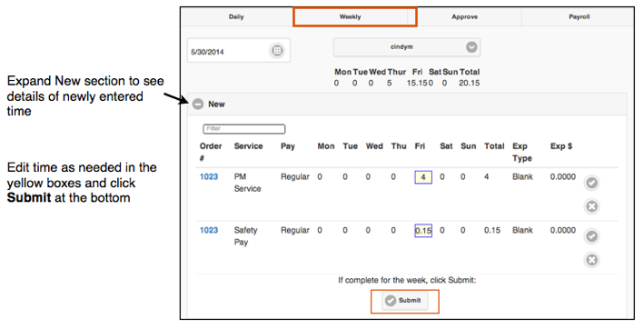
Task: Click Regular pay type in PM Service row
Action: [295, 177]
